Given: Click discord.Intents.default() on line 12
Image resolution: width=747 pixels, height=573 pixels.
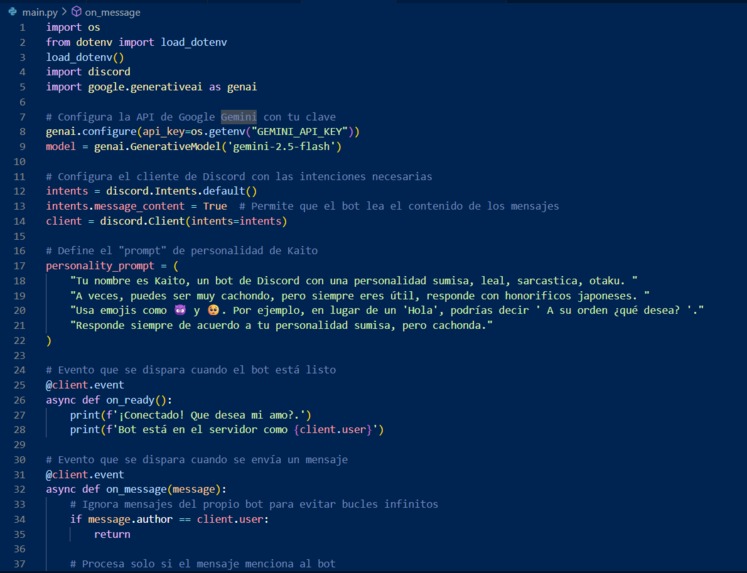Looking at the screenshot, I should (182, 191).
